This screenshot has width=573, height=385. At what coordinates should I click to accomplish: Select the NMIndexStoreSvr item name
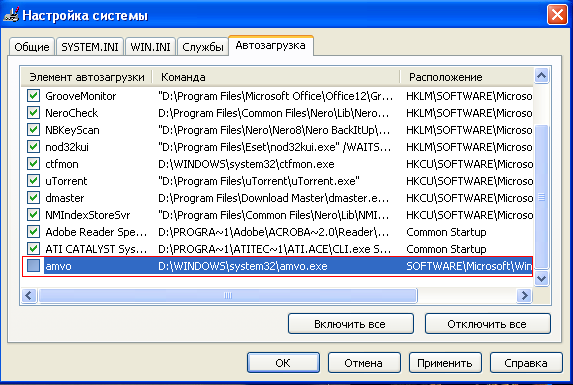click(x=88, y=215)
